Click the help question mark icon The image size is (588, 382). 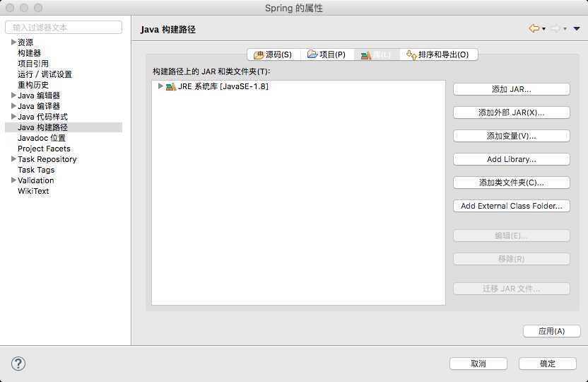(18, 364)
